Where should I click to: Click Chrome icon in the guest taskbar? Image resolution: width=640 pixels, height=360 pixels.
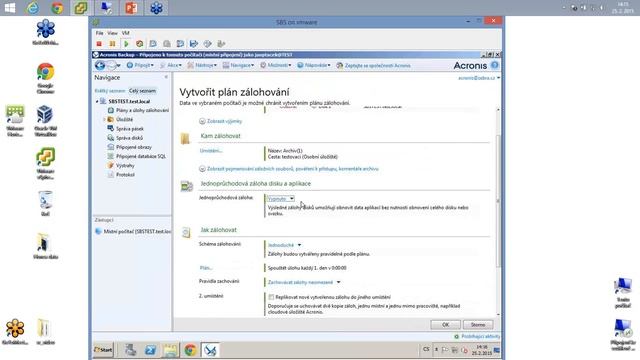tap(190, 350)
